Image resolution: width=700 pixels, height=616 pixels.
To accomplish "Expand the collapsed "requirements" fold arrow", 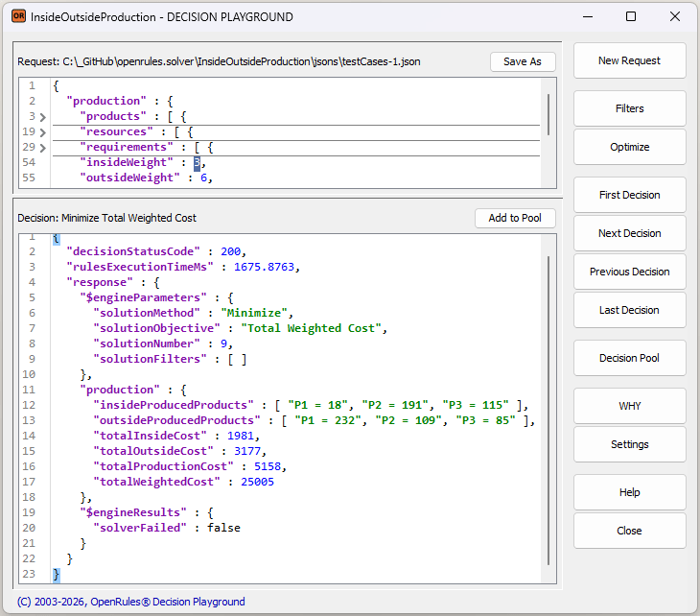I will pos(42,148).
